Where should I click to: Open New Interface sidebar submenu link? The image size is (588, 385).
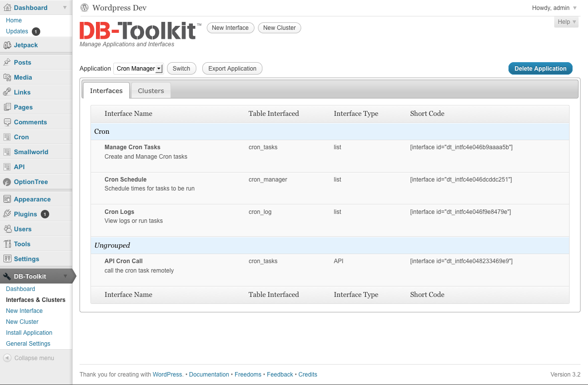(24, 311)
